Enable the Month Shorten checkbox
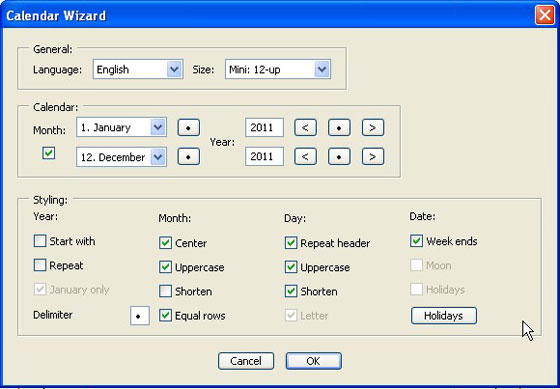Screen dimensions: 560x389 click(165, 291)
